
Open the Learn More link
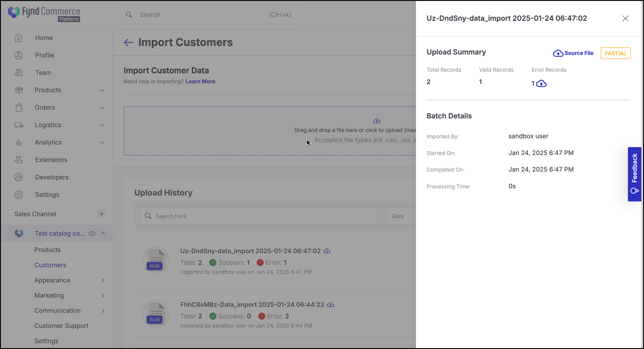200,81
